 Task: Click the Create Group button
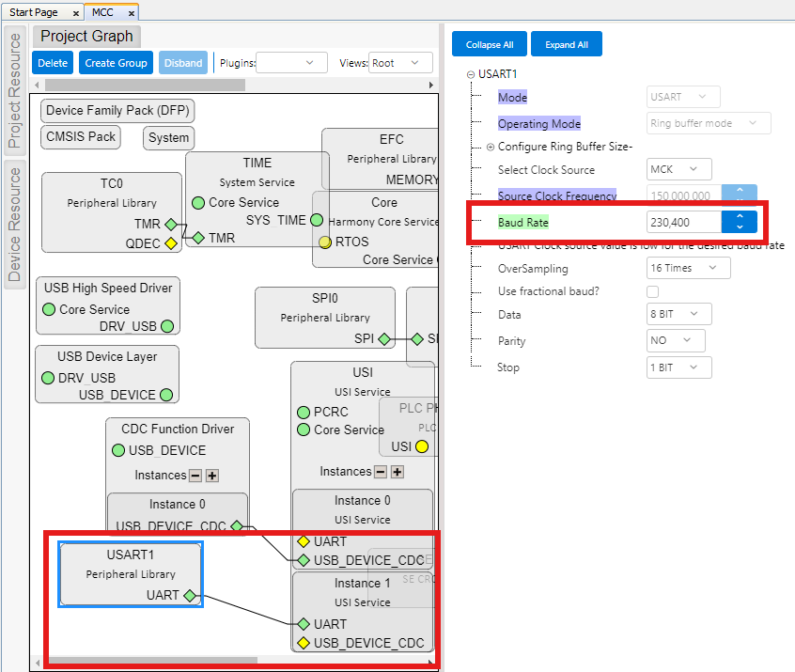tap(116, 63)
